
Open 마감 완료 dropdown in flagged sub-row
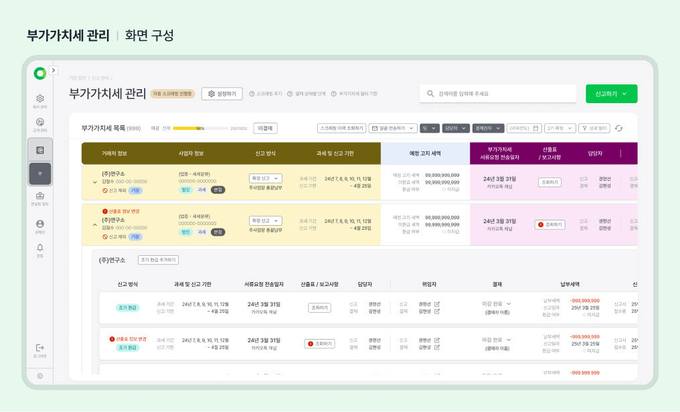tap(497, 340)
